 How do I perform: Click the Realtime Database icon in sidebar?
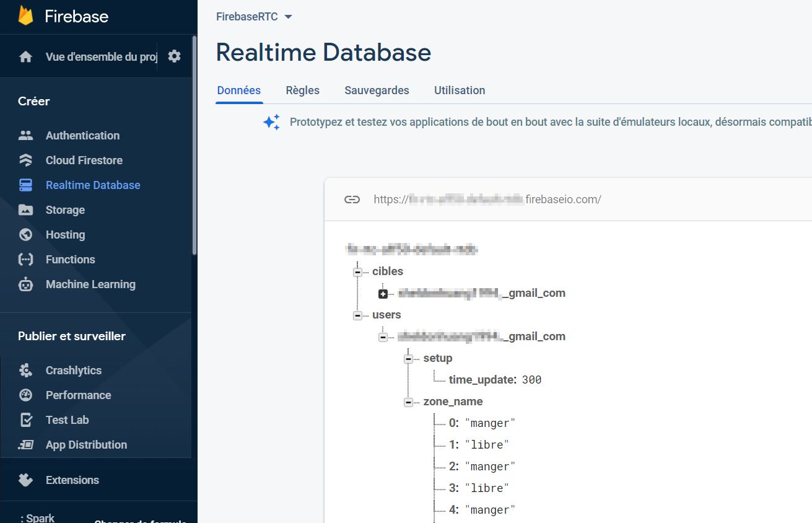coord(25,185)
